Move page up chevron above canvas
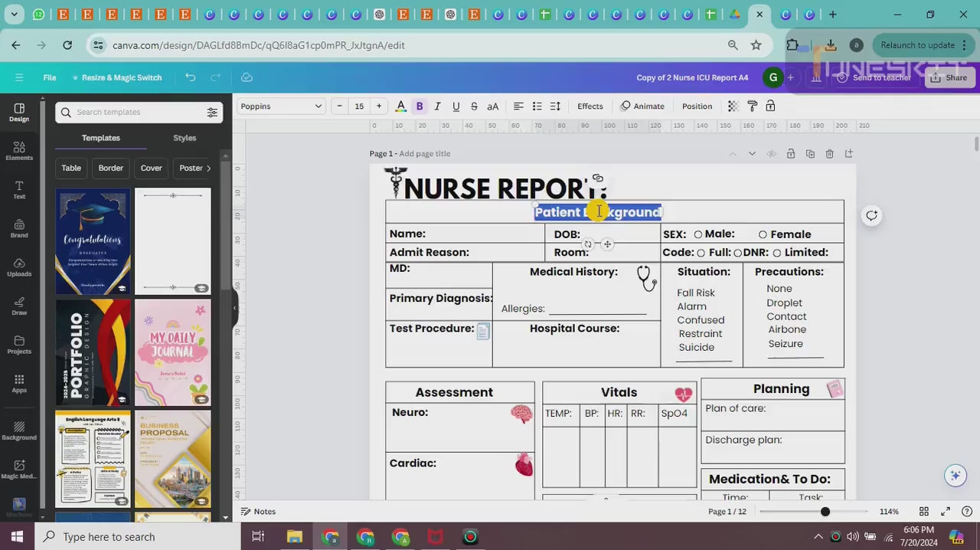 [x=733, y=154]
